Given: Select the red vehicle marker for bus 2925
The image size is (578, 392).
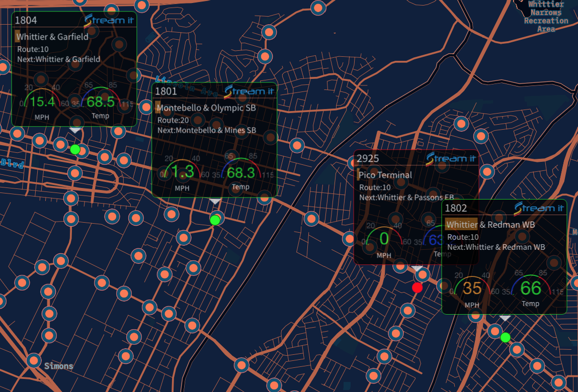Looking at the screenshot, I should pos(418,287).
